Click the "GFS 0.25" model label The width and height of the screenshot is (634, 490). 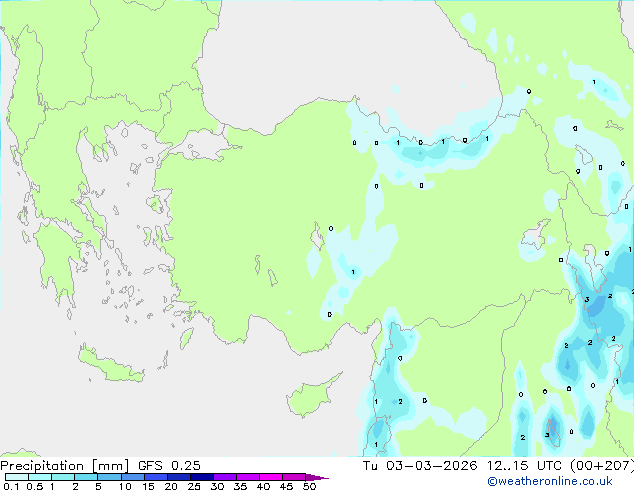(169, 466)
